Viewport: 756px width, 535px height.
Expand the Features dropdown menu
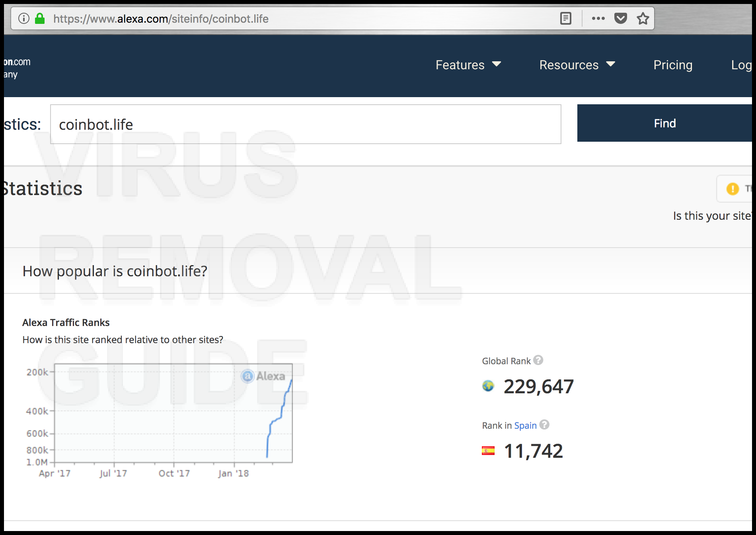(x=468, y=65)
